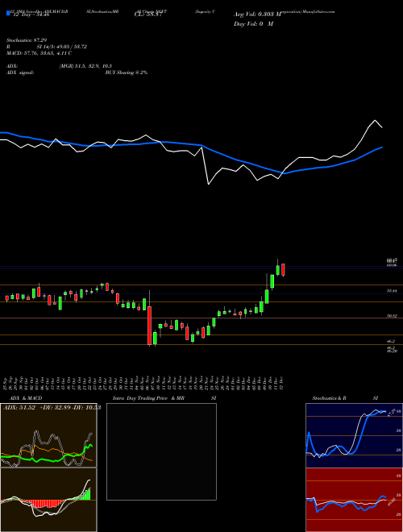Screen dimensions: 403x532
Task: Select the 'ADX: 51.52 +DY: 32.89 -DY: 10.53' readout
Action: click(52, 408)
